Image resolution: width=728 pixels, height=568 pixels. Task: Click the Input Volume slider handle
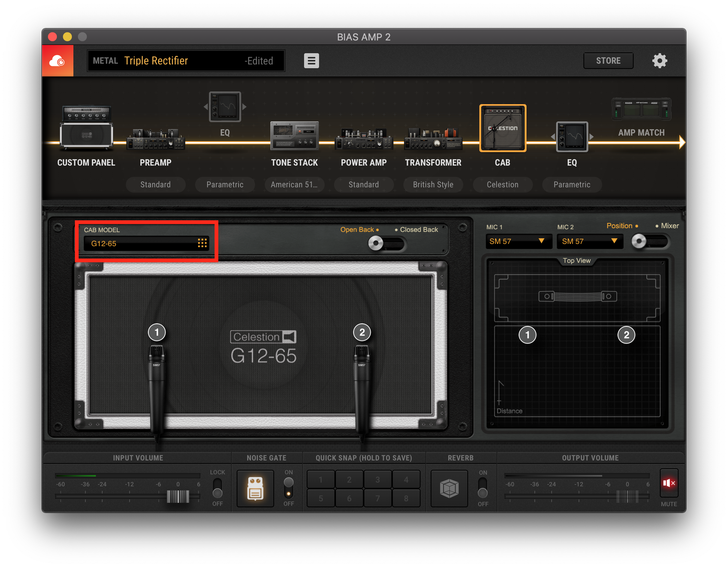click(x=178, y=496)
